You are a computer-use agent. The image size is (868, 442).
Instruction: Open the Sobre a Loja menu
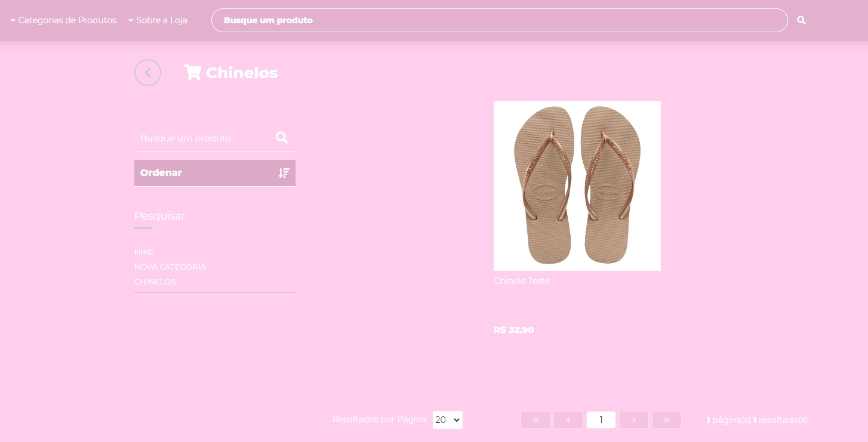[158, 20]
